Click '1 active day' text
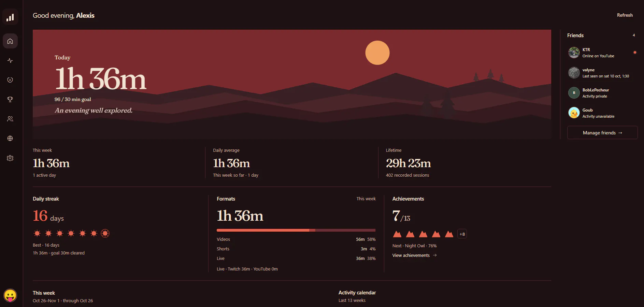This screenshot has width=644, height=307. (44, 175)
